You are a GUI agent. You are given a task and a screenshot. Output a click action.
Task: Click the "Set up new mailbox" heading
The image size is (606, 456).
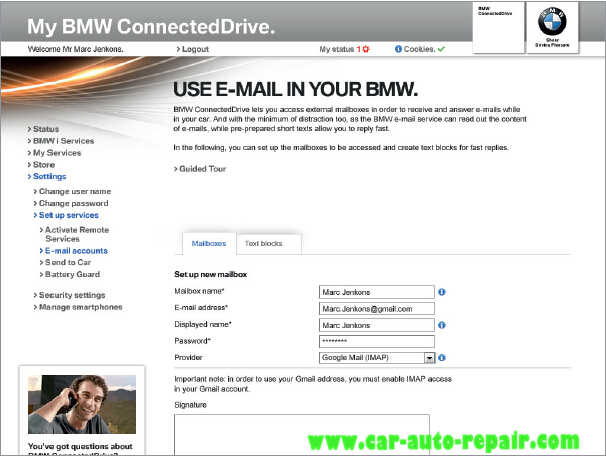click(x=211, y=274)
